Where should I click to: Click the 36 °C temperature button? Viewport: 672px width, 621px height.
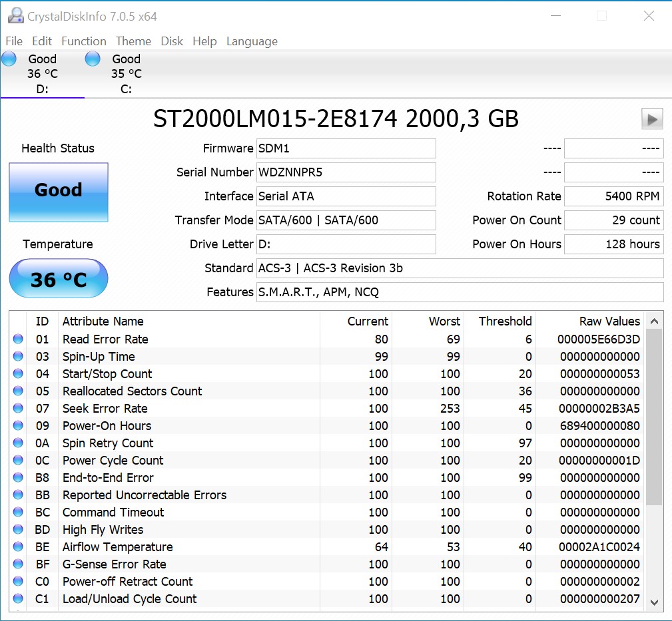[x=59, y=279]
